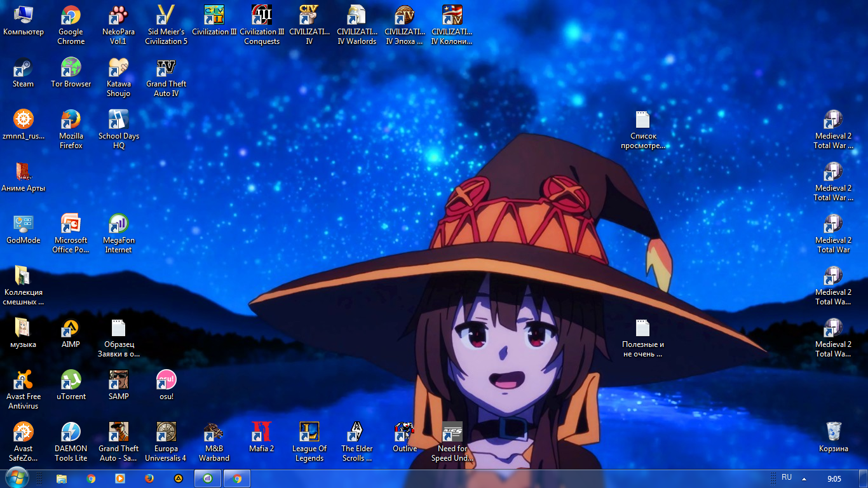The width and height of the screenshot is (868, 488).
Task: Select The Elder Scrolls shortcut
Action: [357, 442]
